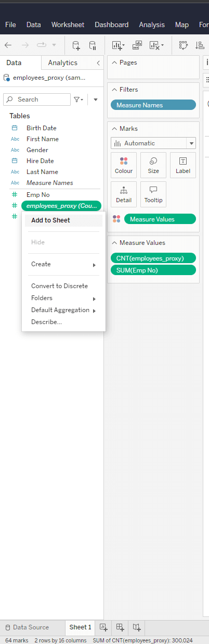Click the Measure Names filter pill
Screen dimensions: 209x644
tap(153, 105)
